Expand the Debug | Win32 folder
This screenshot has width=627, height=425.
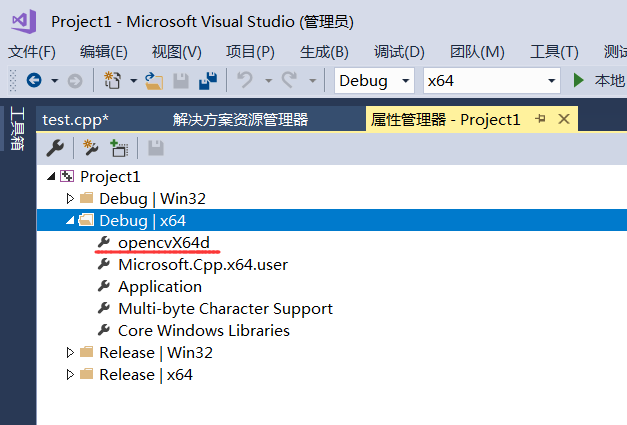click(70, 198)
